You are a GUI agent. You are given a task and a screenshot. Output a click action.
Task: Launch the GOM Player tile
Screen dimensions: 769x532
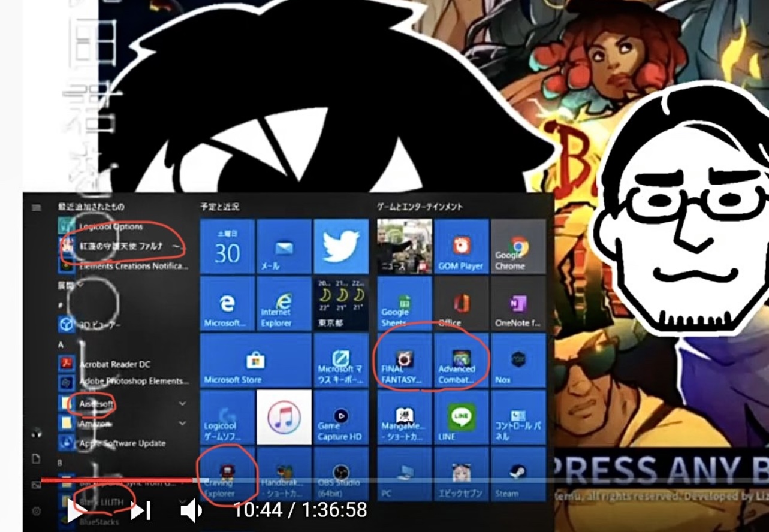coord(462,247)
